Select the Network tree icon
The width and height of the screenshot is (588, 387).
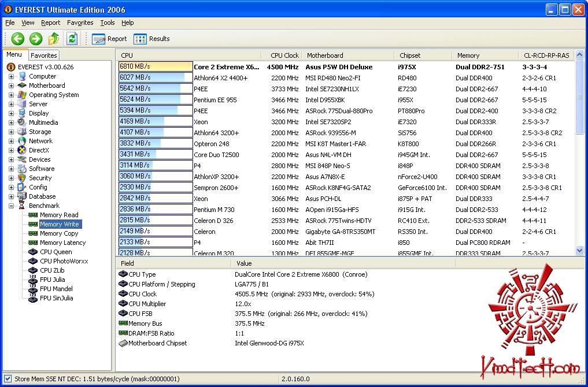pyautogui.click(x=22, y=141)
